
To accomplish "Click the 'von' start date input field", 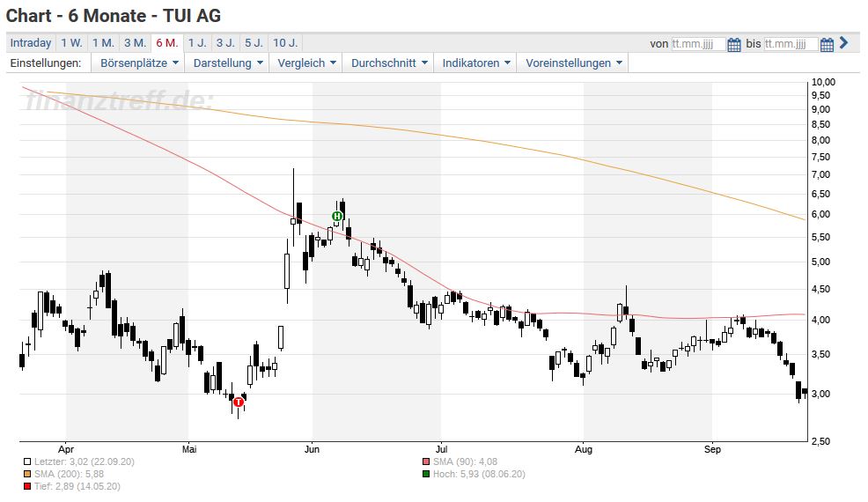I will [698, 44].
